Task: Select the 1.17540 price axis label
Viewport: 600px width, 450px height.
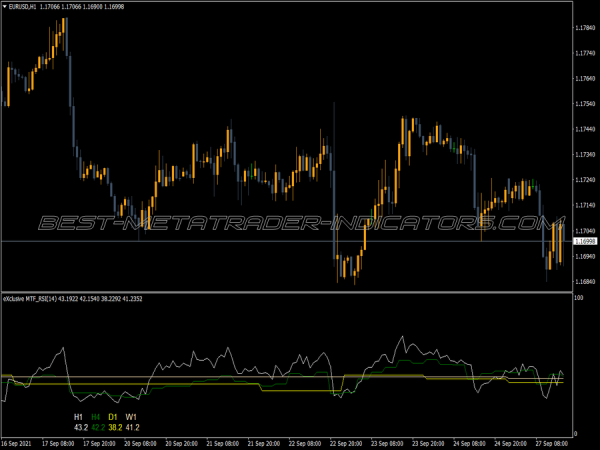Action: pyautogui.click(x=585, y=104)
